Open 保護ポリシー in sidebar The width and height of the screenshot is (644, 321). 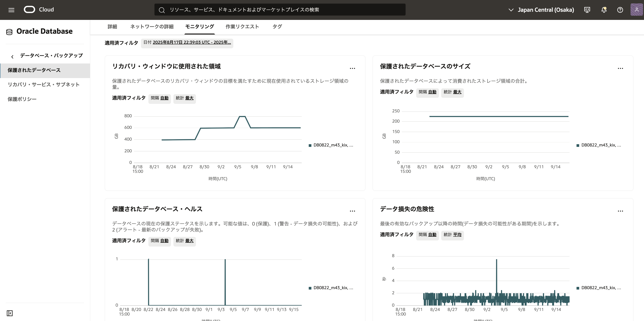tap(22, 99)
